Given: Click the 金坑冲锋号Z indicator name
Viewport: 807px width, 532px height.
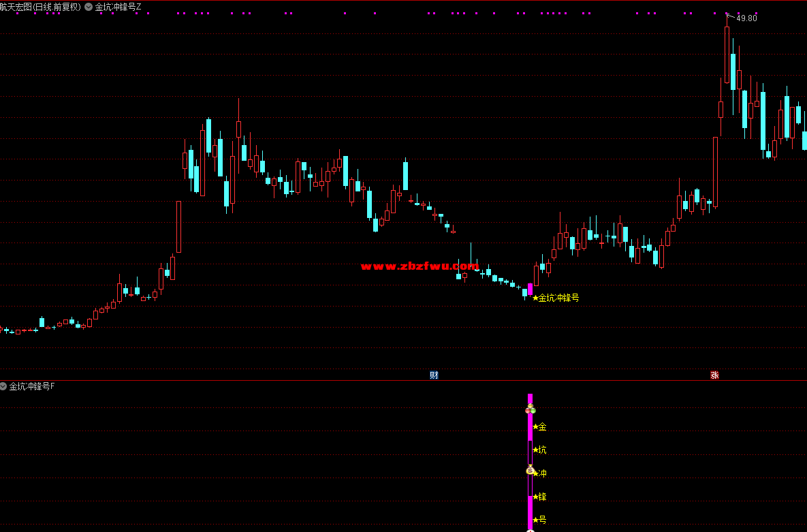Looking at the screenshot, I should click(x=118, y=7).
